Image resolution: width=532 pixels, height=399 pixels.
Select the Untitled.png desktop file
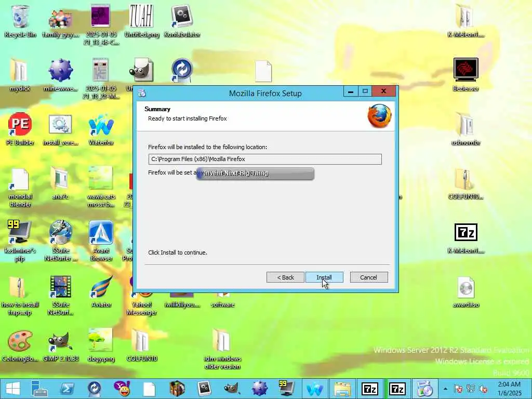[x=141, y=21]
